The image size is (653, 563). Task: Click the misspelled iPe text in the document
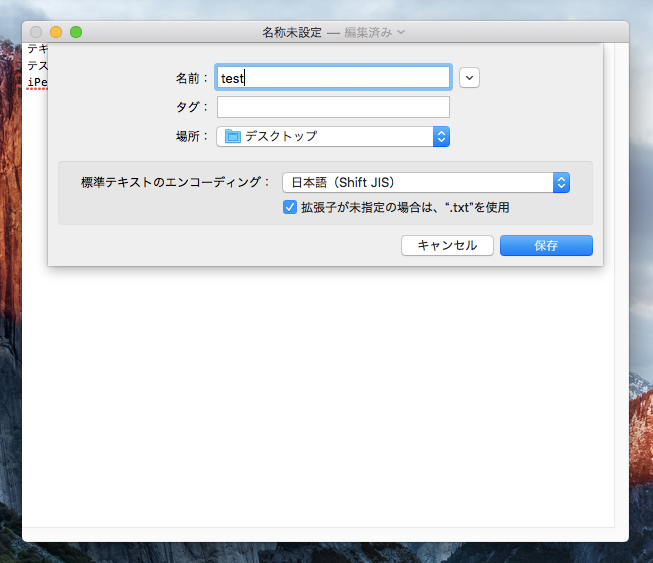click(x=37, y=82)
